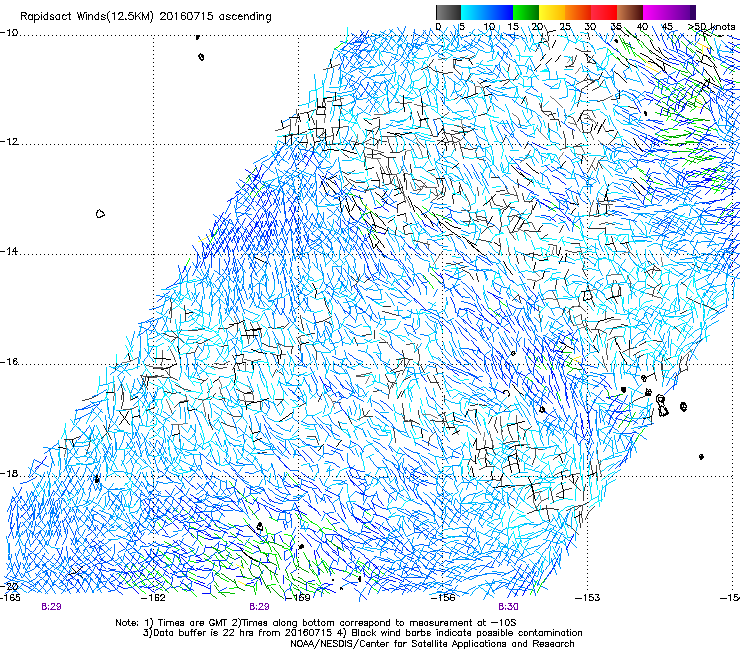
Task: Click the '-12' latitude label
Action: [x=9, y=142]
